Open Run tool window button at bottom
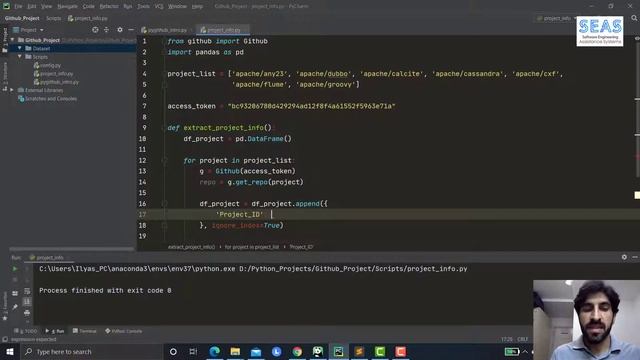 (x=55, y=331)
